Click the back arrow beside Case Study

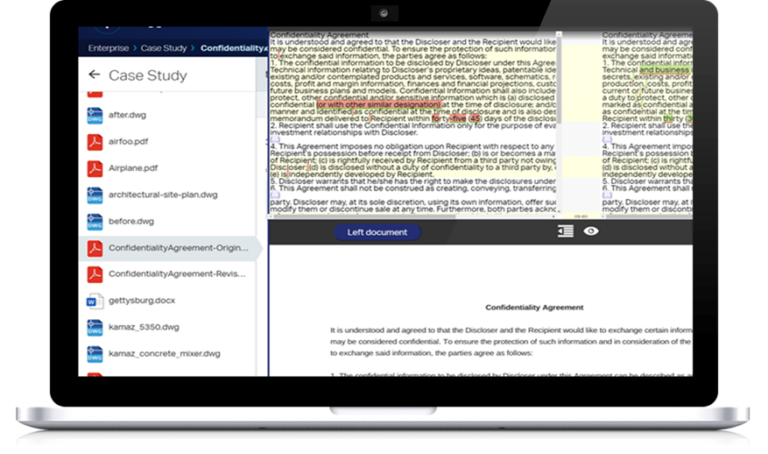point(94,75)
